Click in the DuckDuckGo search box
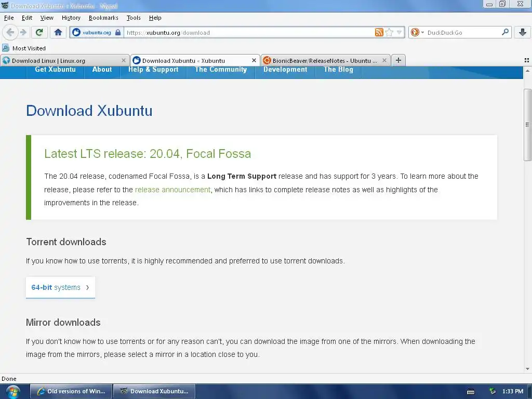This screenshot has height=399, width=532. pyautogui.click(x=463, y=33)
